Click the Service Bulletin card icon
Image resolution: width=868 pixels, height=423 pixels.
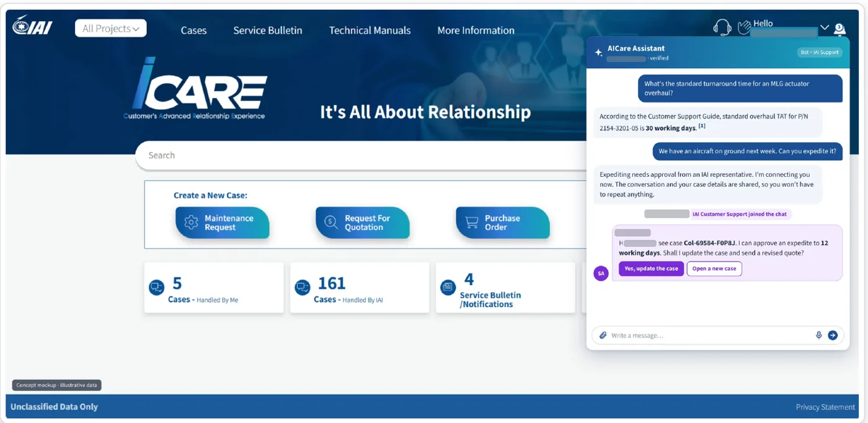click(x=448, y=287)
